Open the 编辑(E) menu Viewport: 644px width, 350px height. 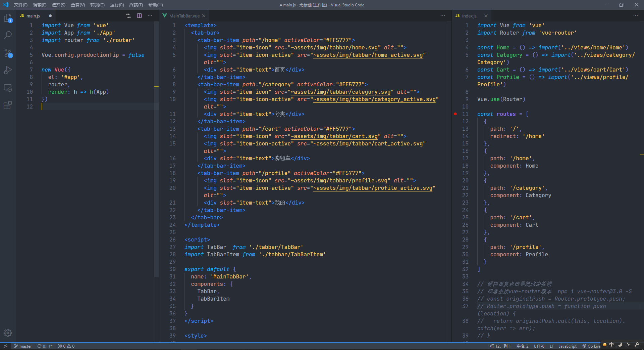click(40, 5)
